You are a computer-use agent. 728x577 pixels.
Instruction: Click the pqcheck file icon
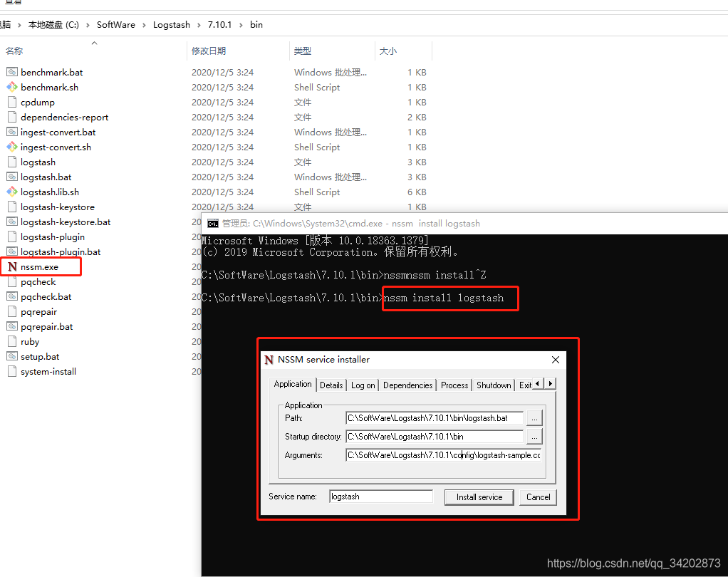(x=12, y=282)
